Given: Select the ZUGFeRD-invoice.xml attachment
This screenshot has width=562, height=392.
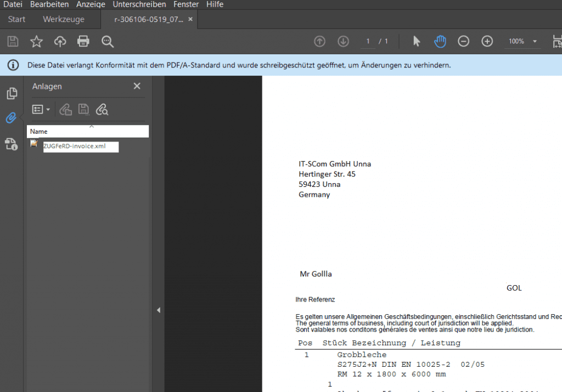Looking at the screenshot, I should pyautogui.click(x=74, y=146).
